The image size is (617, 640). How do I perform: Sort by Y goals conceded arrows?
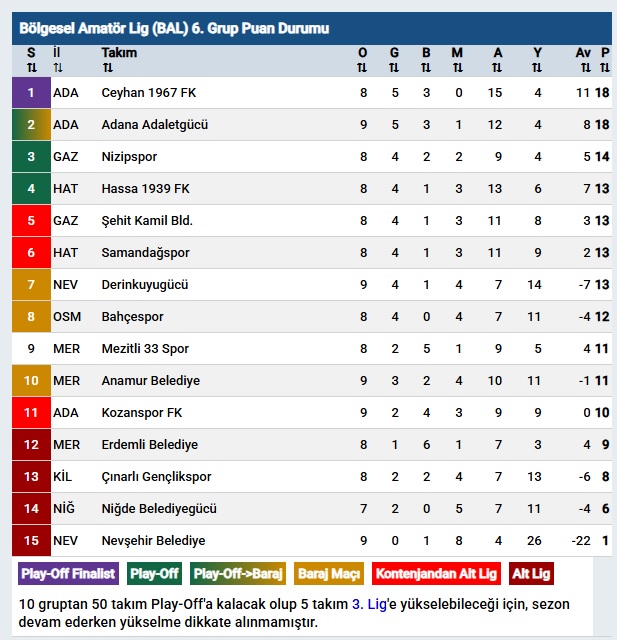537,68
